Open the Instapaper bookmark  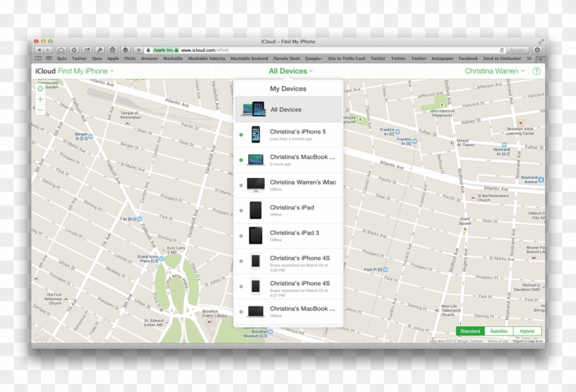[442, 58]
